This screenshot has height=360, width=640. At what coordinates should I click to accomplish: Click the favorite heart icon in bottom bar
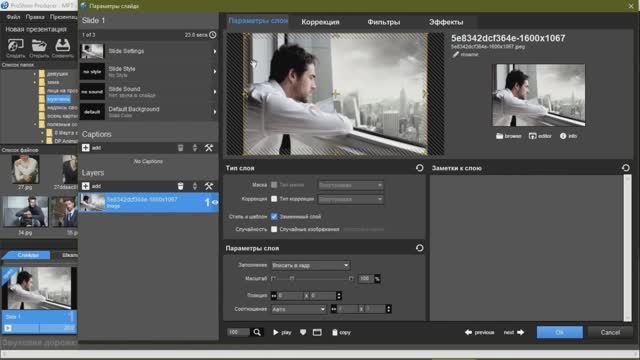pyautogui.click(x=303, y=332)
